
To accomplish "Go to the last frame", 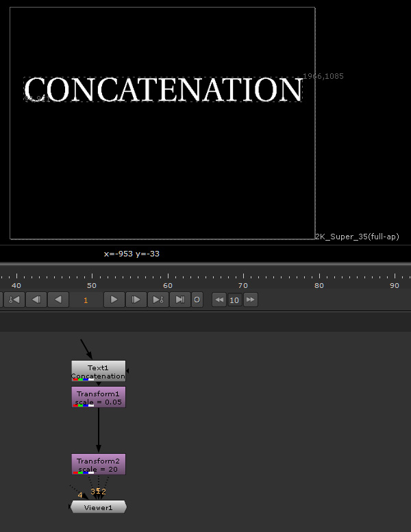I will click(180, 300).
